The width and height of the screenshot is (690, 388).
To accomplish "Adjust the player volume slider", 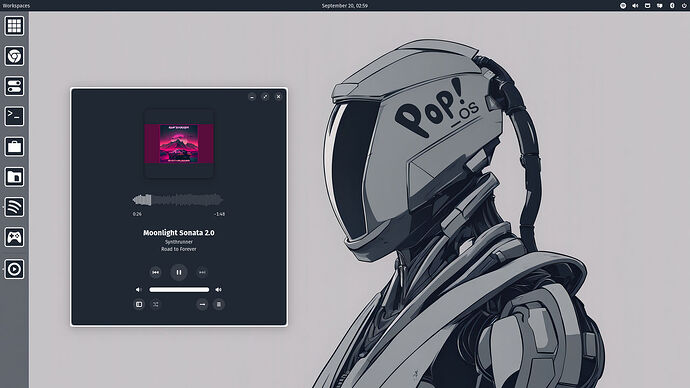I will (x=179, y=289).
